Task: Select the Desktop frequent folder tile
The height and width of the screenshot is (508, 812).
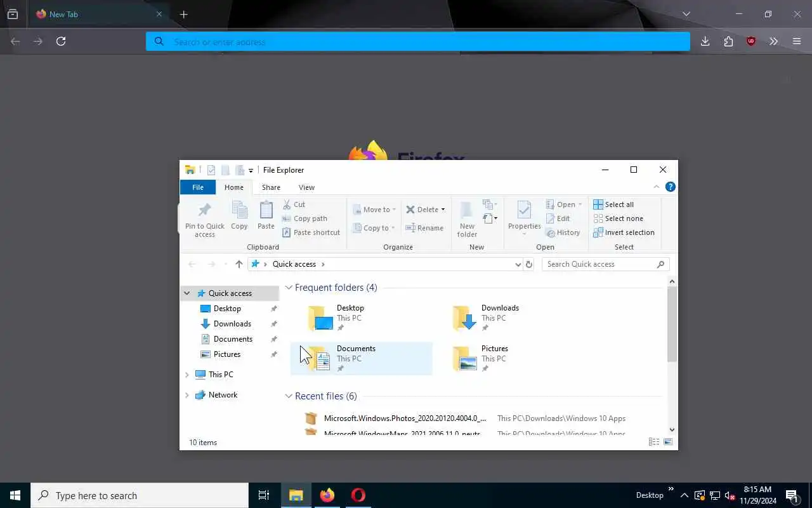Action: (x=361, y=317)
